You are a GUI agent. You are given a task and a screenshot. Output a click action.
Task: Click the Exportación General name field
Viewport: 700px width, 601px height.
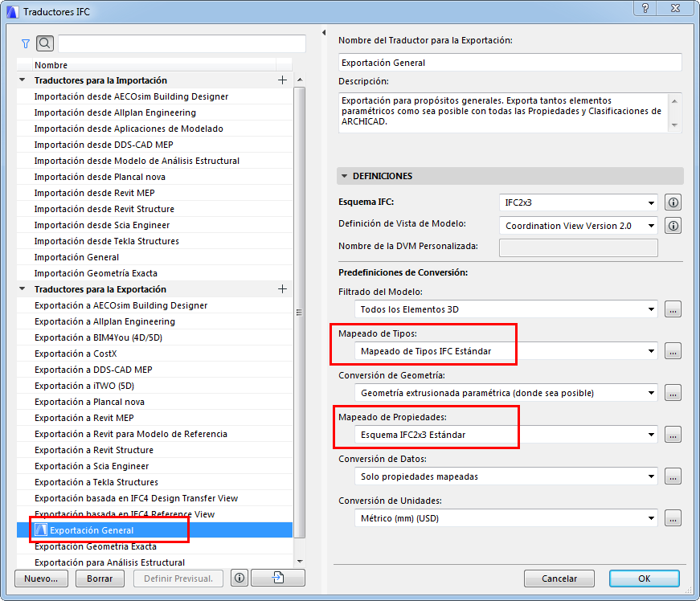(x=510, y=63)
